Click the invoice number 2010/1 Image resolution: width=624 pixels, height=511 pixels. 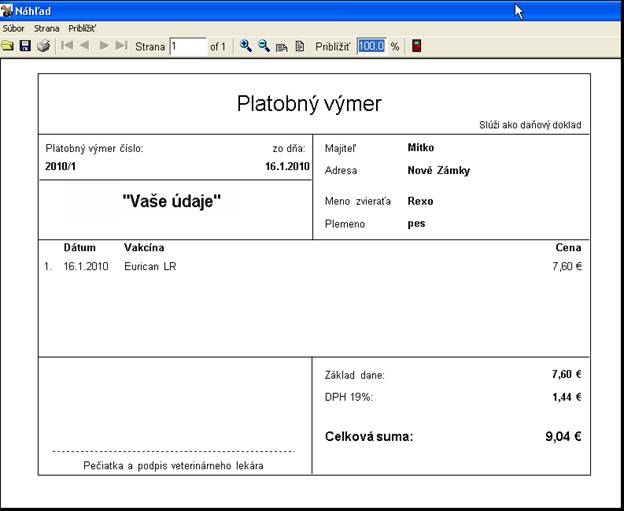pyautogui.click(x=60, y=166)
